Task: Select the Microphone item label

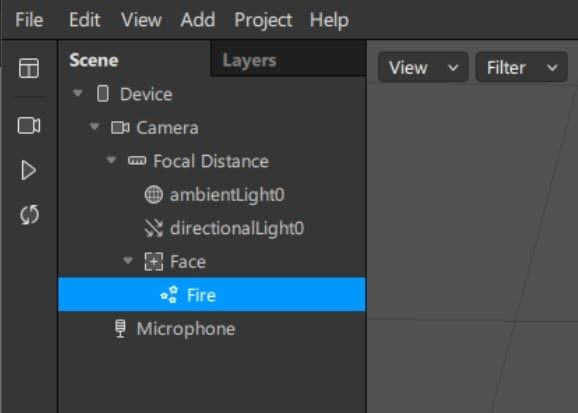Action: 186,329
